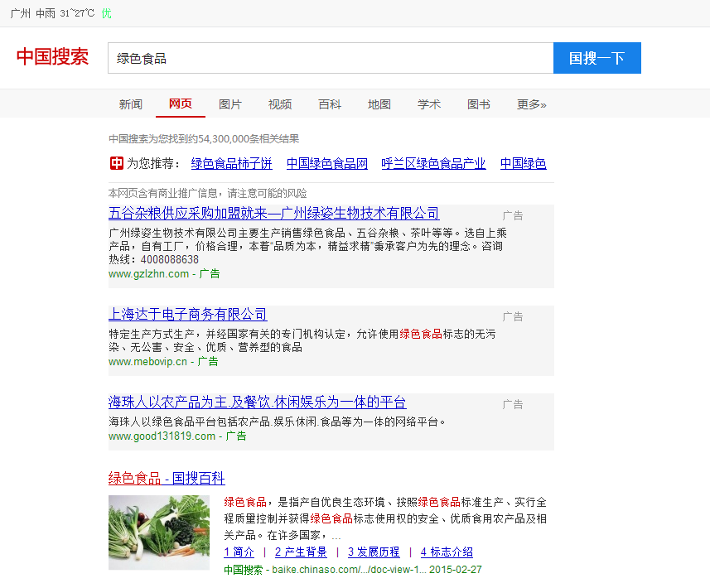Click the www.gzlzhn.com URL text

[148, 274]
